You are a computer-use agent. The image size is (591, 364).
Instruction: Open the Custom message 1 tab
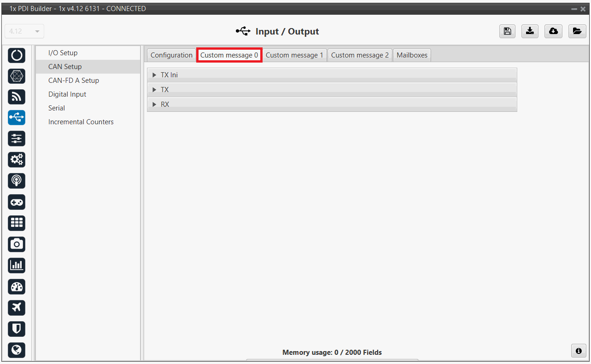pos(294,55)
